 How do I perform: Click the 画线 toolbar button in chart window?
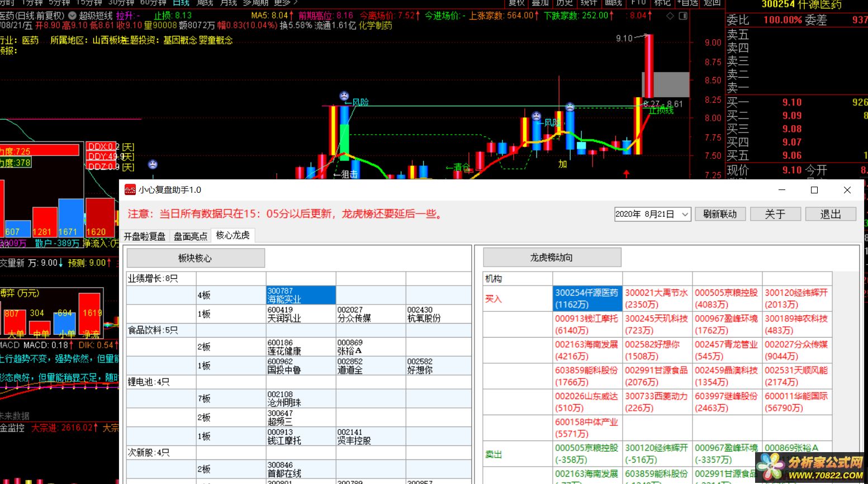(x=614, y=3)
